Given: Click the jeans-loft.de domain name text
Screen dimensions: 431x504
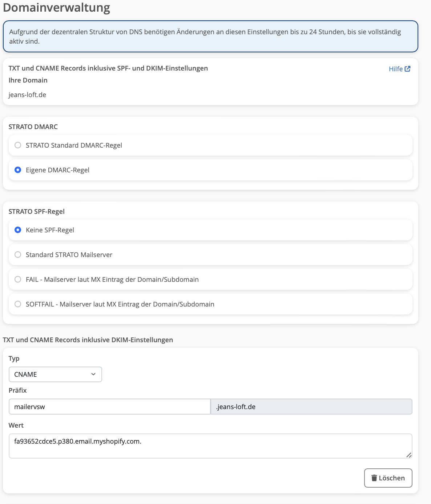Looking at the screenshot, I should 27,95.
